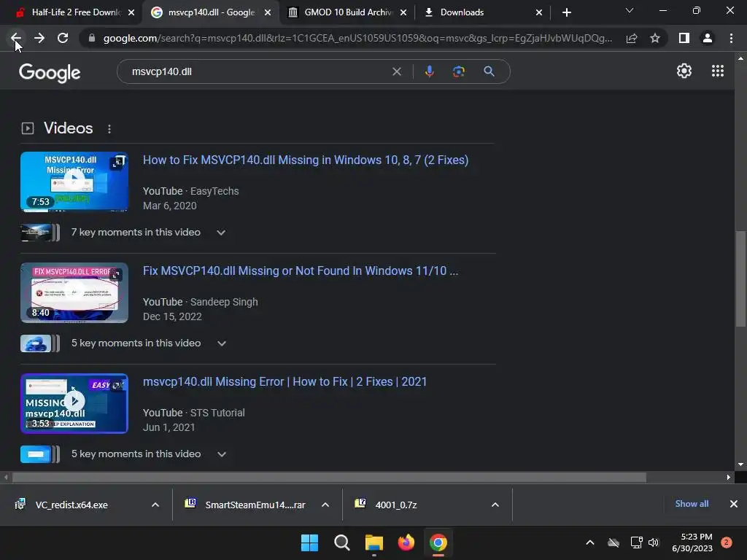The width and height of the screenshot is (747, 560).
Task: Go to Google home via logo
Action: click(50, 72)
